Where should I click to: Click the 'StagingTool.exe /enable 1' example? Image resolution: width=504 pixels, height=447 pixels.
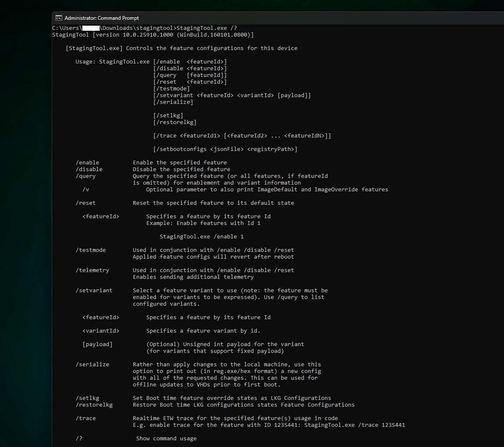pyautogui.click(x=201, y=237)
